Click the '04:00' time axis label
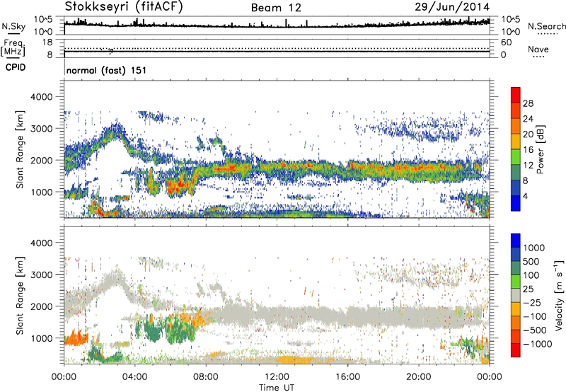566x392 pixels. [x=135, y=377]
